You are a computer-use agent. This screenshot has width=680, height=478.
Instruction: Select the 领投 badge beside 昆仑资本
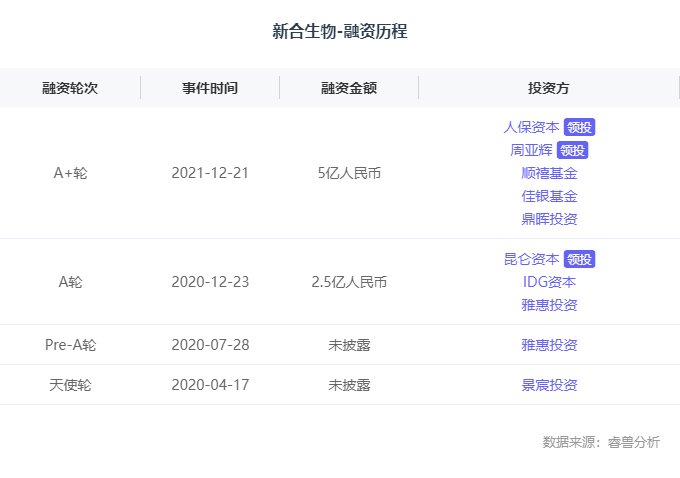click(579, 259)
